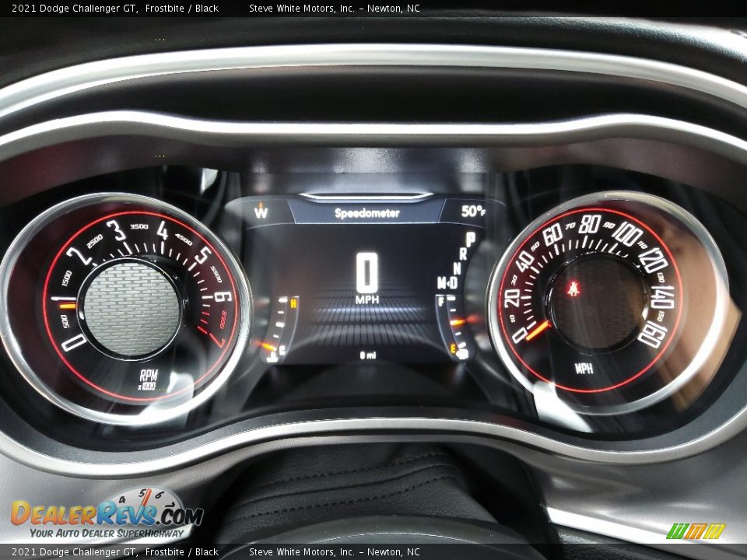
Task: Tap the red 7 redline mark on tachometer
Action: (x=217, y=340)
